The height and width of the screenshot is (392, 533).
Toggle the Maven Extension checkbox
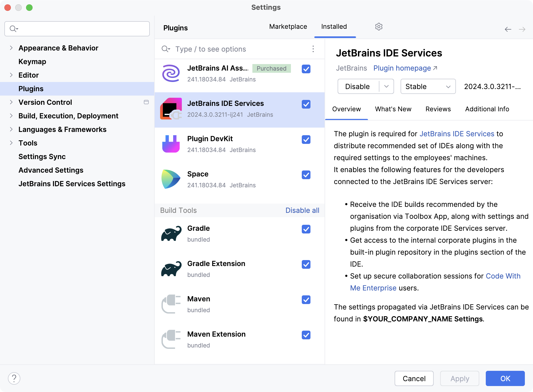click(x=306, y=335)
